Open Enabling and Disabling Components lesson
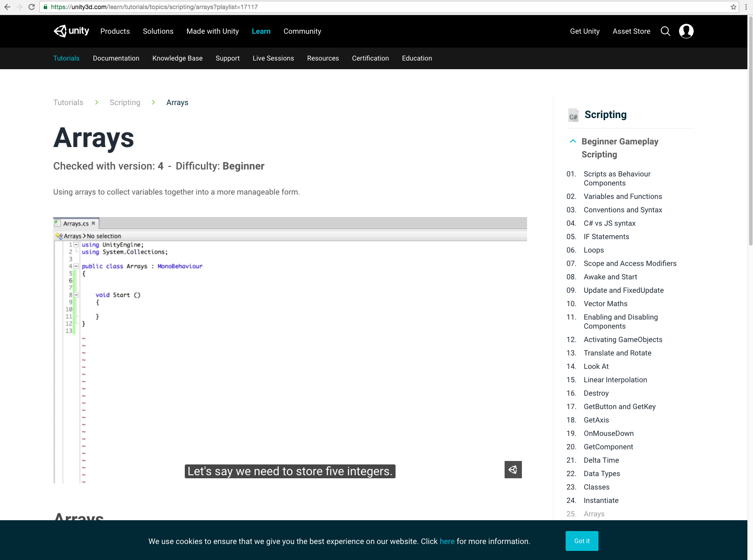Screen dimensions: 753x560 coord(621,322)
